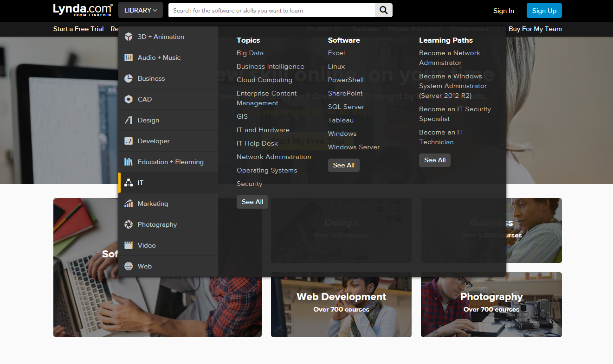
Task: Open the LIBRARY dropdown menu
Action: (x=141, y=10)
